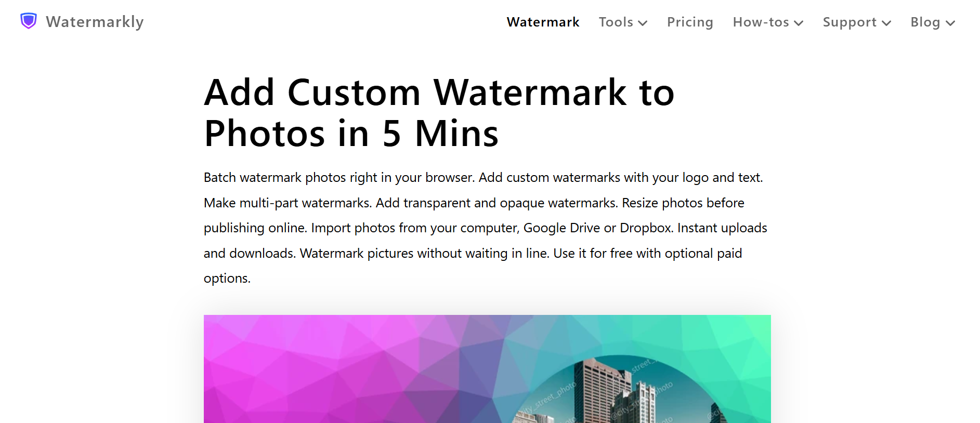980x423 pixels.
Task: Expand the Tools chevron arrow
Action: [x=644, y=23]
